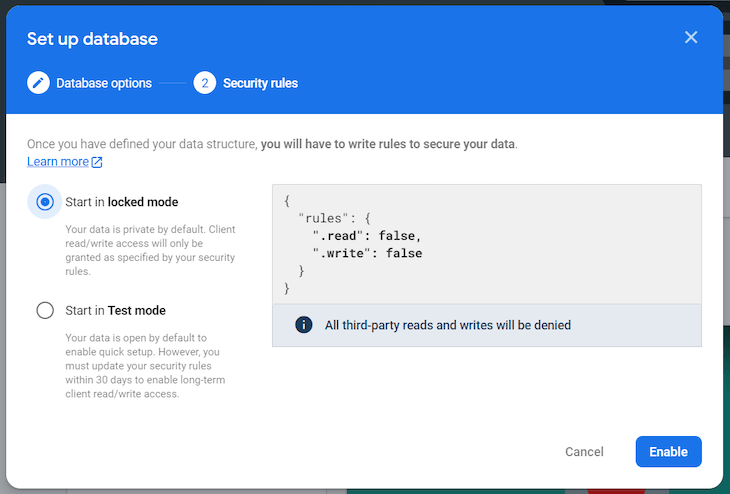Close the Set up database dialog
The width and height of the screenshot is (730, 494).
point(690,37)
